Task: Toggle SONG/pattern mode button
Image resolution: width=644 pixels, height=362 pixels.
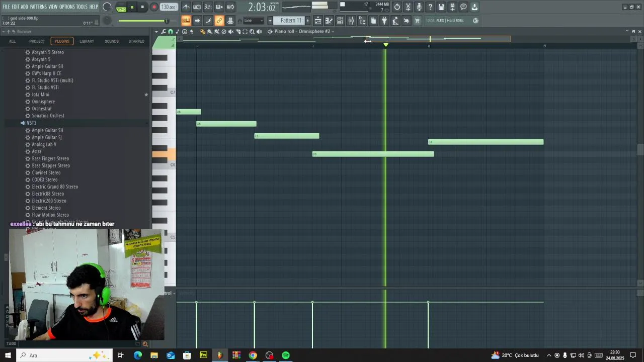Action: point(121,8)
